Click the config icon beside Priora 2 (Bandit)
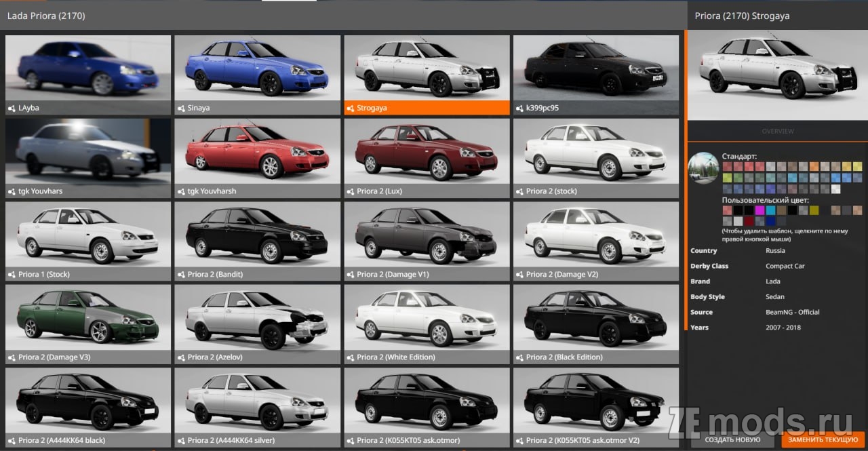Image resolution: width=868 pixels, height=451 pixels. click(x=181, y=274)
